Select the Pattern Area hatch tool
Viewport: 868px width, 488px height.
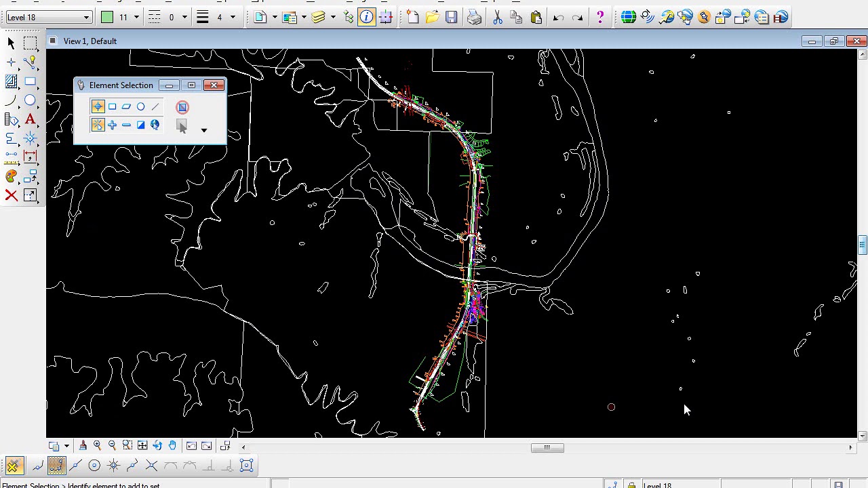tap(11, 81)
